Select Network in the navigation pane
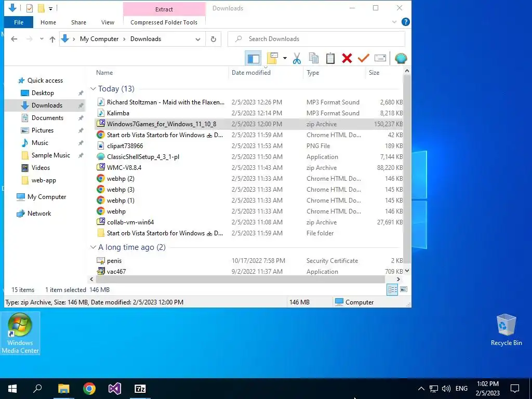The image size is (532, 399). pos(39,214)
